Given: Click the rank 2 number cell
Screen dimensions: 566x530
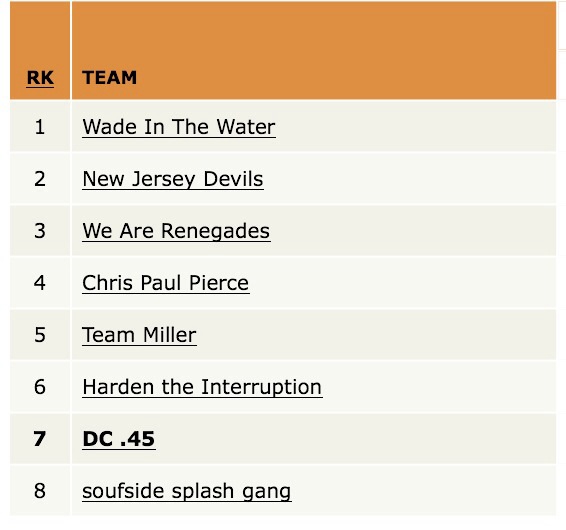Looking at the screenshot, I should (40, 179).
